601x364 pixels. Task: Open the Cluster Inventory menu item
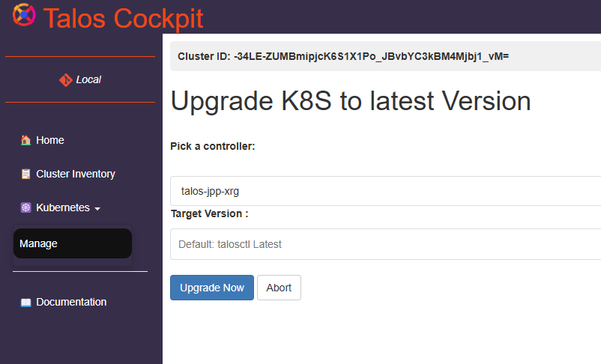point(76,174)
